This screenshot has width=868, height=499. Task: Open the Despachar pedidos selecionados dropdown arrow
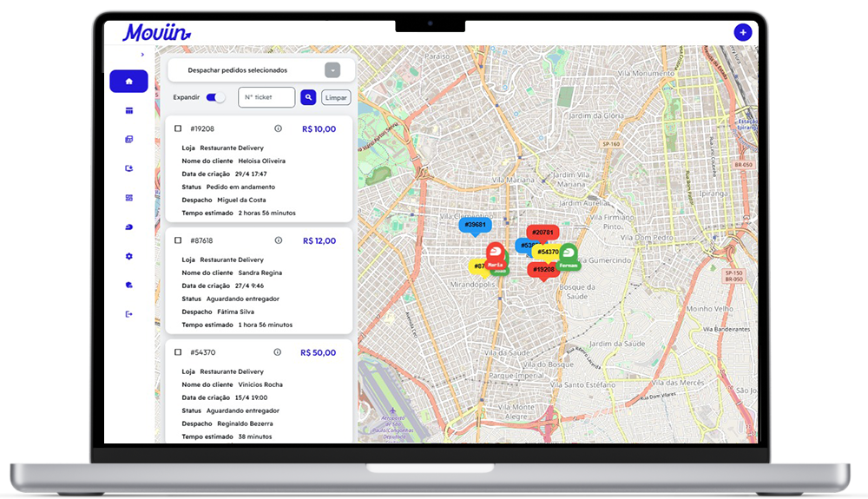point(332,70)
